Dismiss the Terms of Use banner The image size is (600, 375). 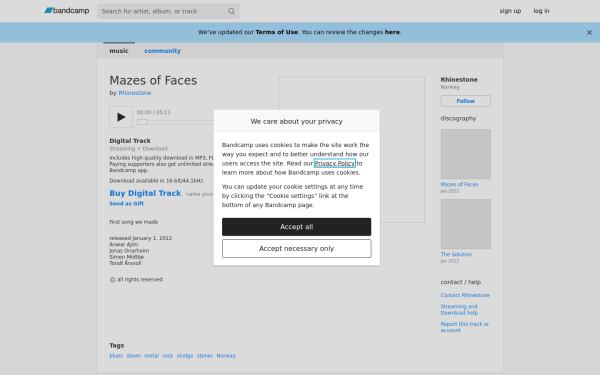(x=589, y=33)
